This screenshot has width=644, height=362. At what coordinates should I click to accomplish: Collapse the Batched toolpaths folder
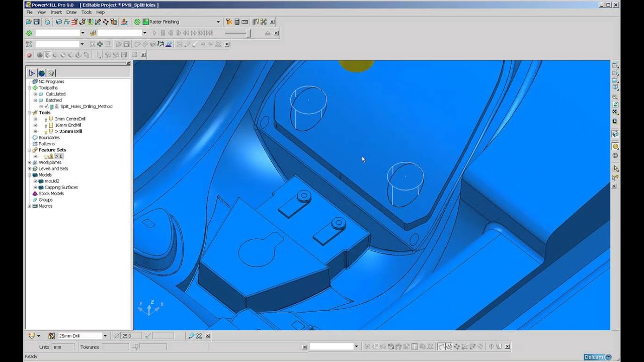click(35, 100)
